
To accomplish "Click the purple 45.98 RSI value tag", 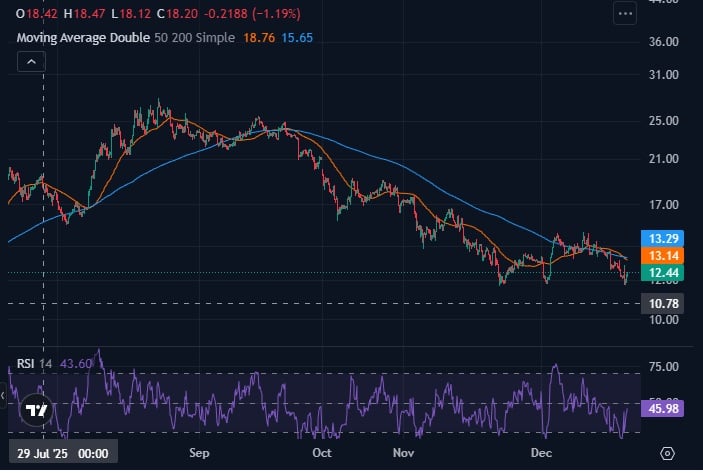I will (665, 409).
